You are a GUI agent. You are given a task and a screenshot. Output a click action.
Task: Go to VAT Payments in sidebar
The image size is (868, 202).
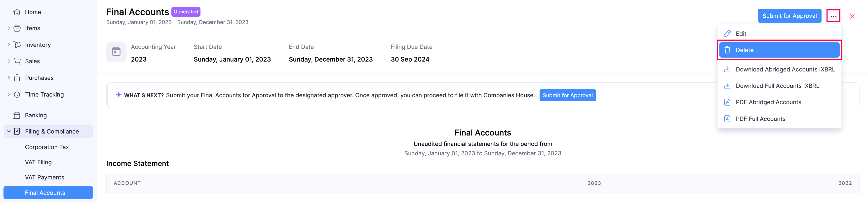[44, 177]
